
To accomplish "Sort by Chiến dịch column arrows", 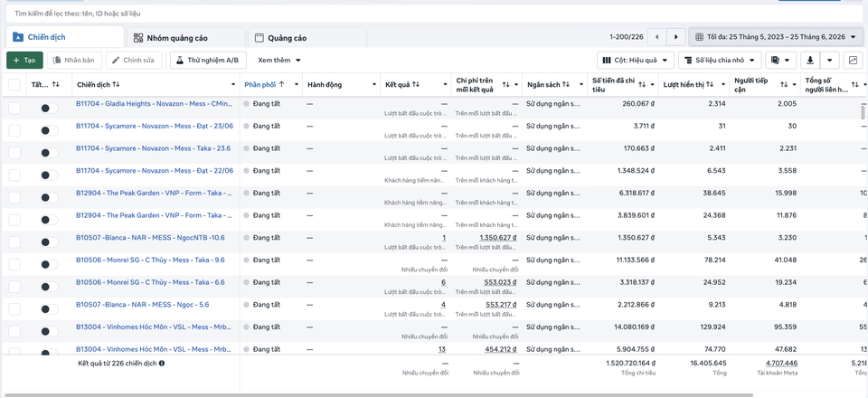I will pos(116,85).
